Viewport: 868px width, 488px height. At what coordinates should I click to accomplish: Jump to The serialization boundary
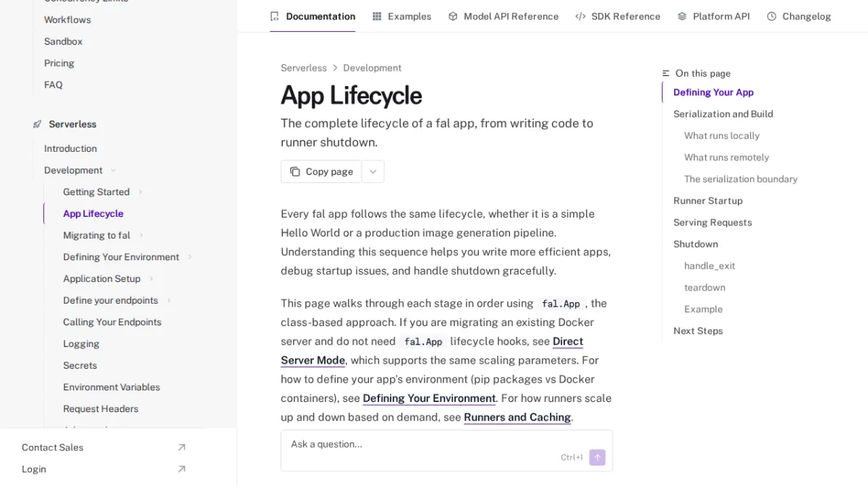point(741,179)
